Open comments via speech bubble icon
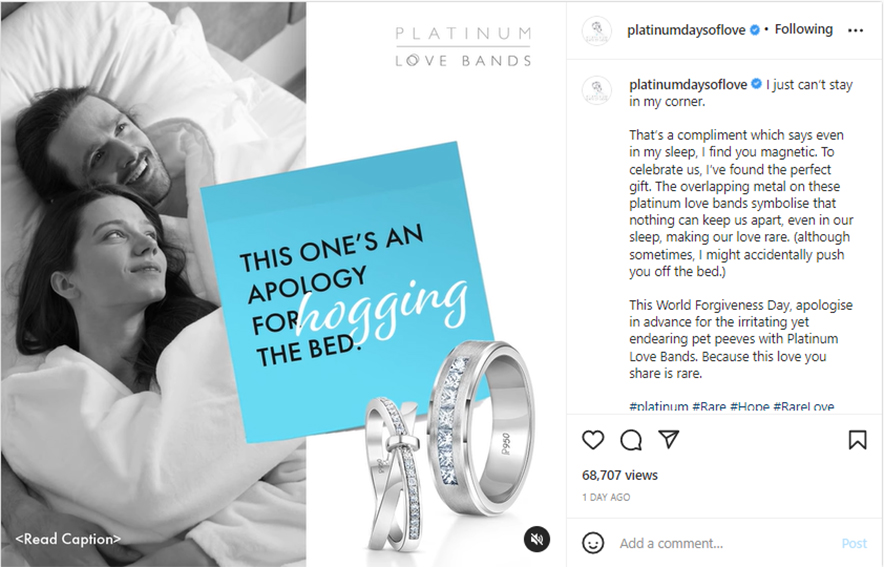This screenshot has width=884, height=567. (x=631, y=440)
